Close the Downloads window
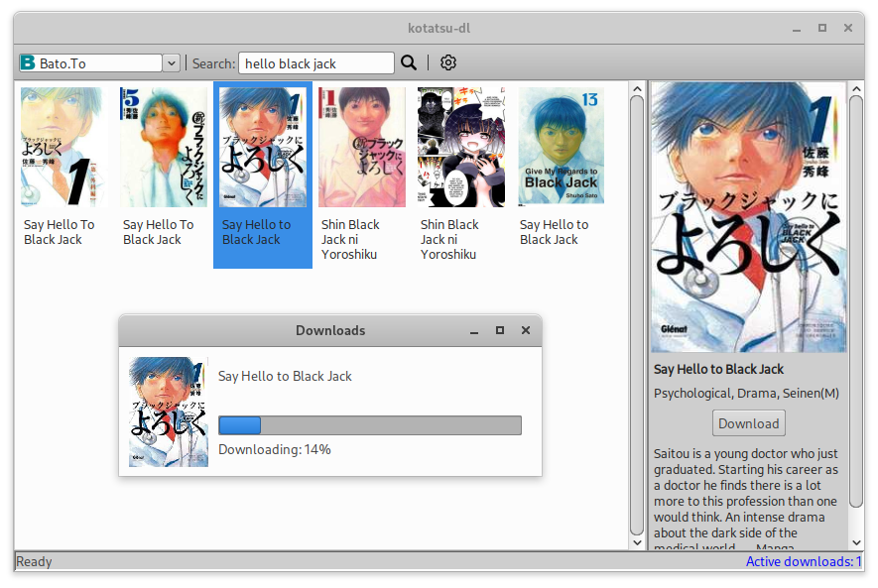The image size is (878, 588). [x=526, y=330]
